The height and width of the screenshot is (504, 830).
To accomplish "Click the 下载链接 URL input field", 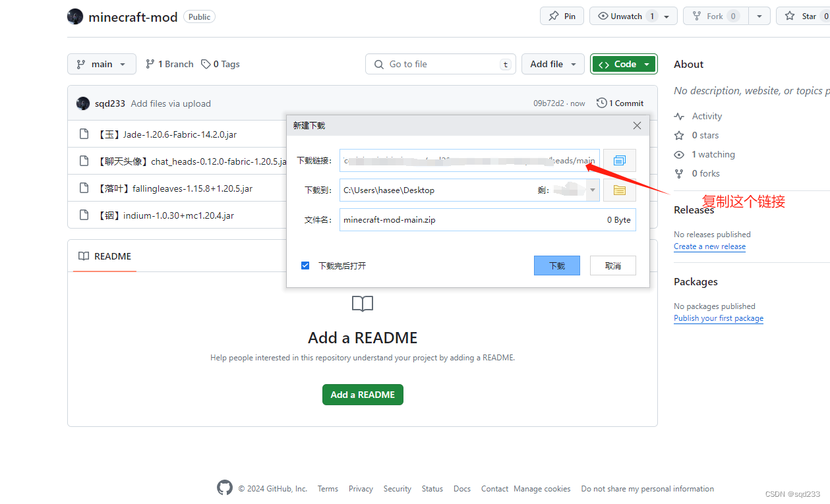I will (x=469, y=161).
